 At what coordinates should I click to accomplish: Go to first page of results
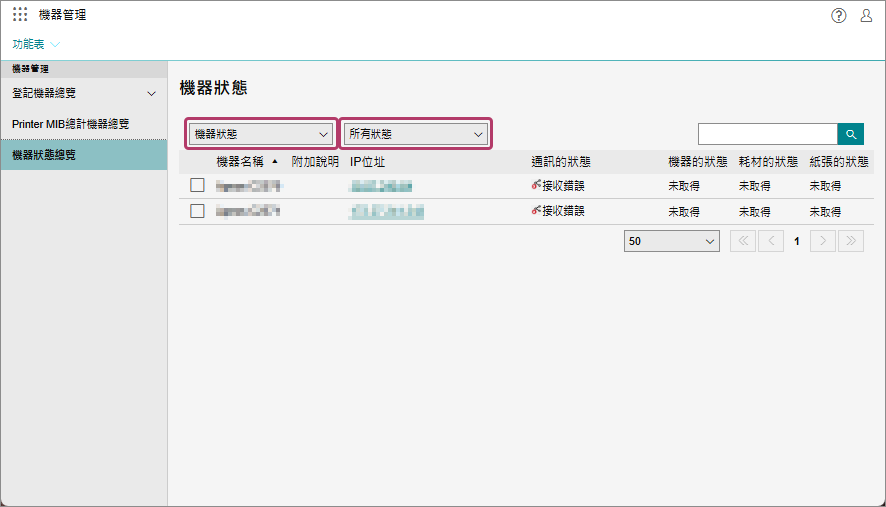743,241
